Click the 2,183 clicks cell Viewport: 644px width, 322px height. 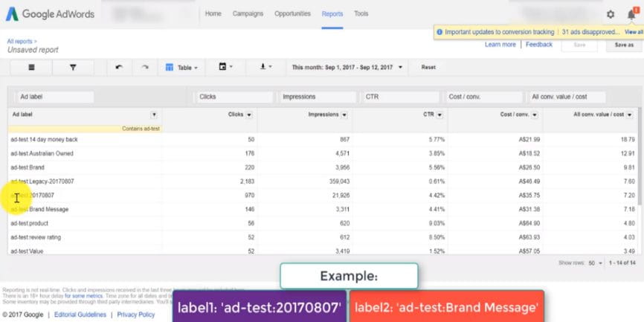(x=246, y=181)
